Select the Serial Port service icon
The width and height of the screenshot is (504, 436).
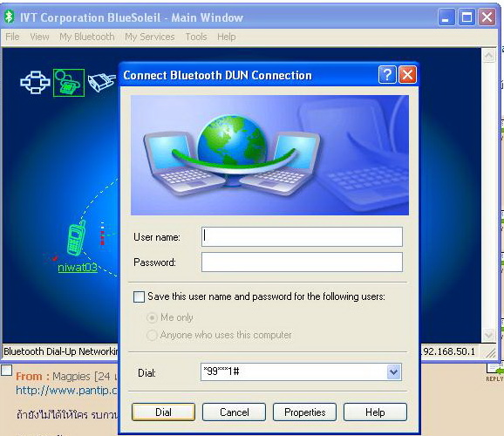pyautogui.click(x=102, y=82)
